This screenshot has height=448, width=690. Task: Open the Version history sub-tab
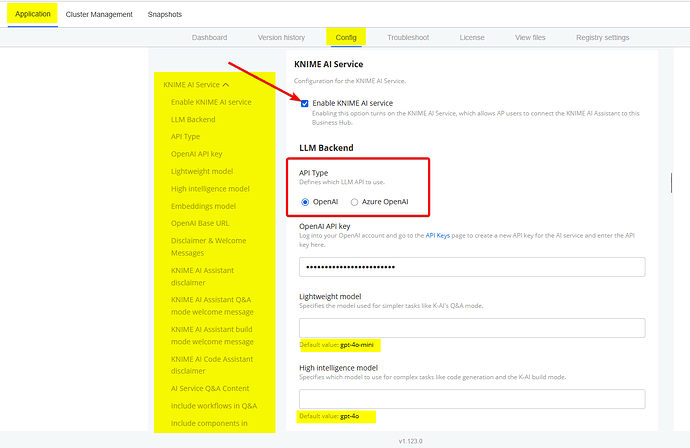(x=281, y=38)
